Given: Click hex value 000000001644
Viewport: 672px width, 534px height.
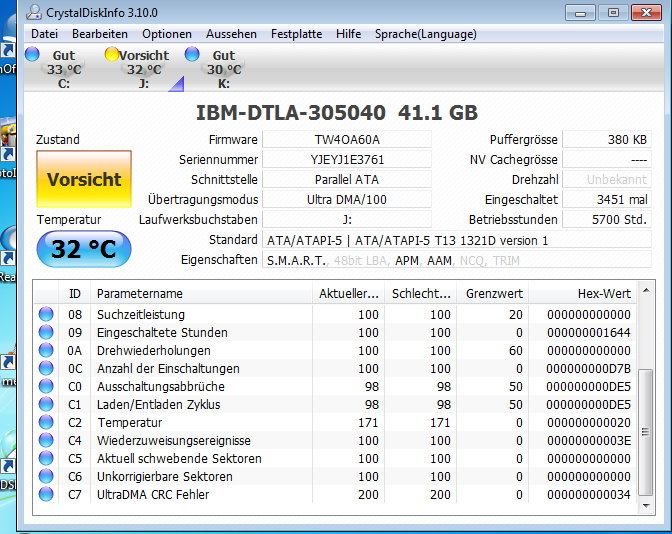Looking at the screenshot, I should click(x=589, y=333).
